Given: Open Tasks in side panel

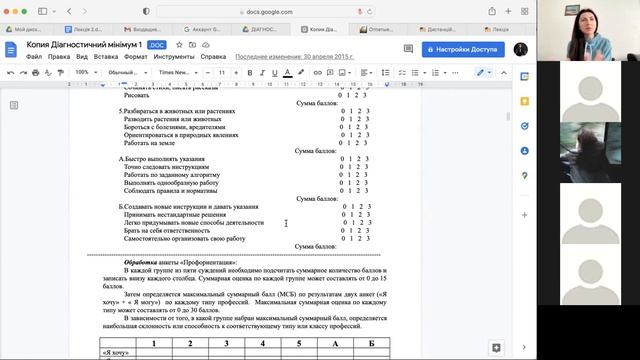Looking at the screenshot, I should pyautogui.click(x=524, y=126).
